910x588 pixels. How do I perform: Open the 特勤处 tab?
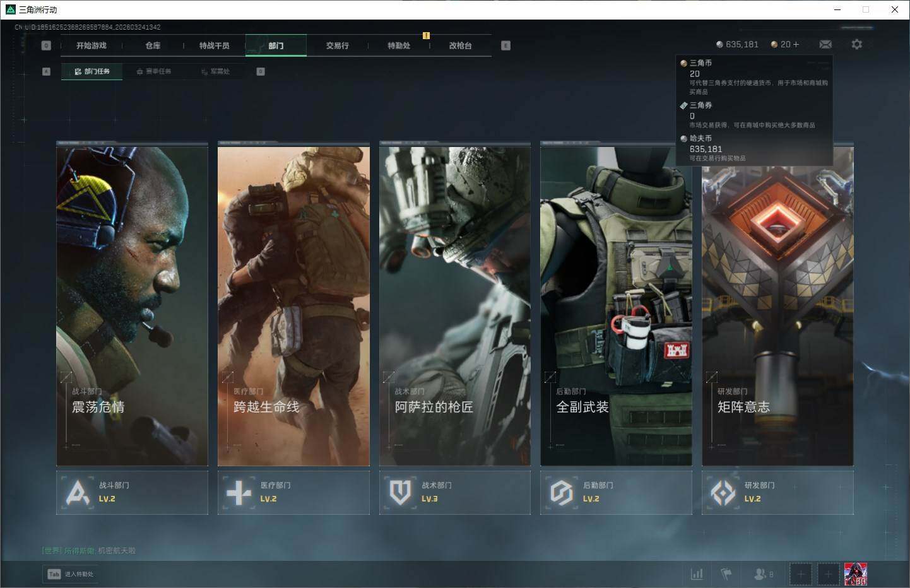point(399,45)
